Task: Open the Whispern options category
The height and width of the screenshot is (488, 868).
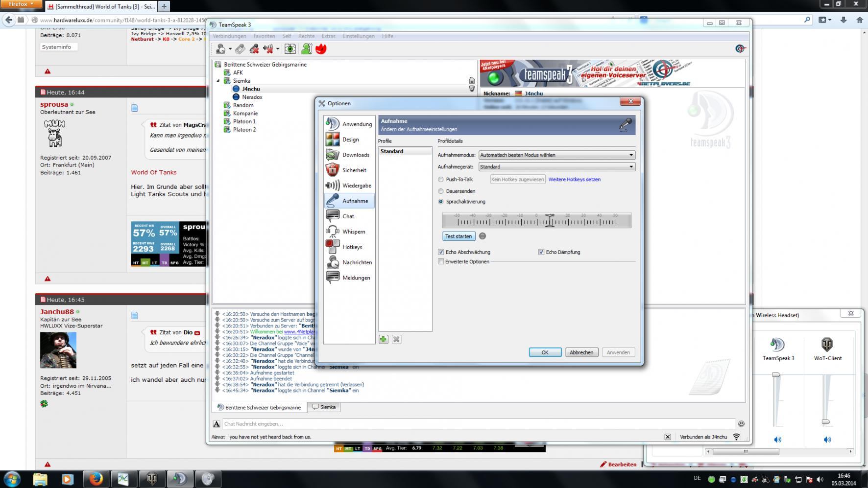Action: 349,232
